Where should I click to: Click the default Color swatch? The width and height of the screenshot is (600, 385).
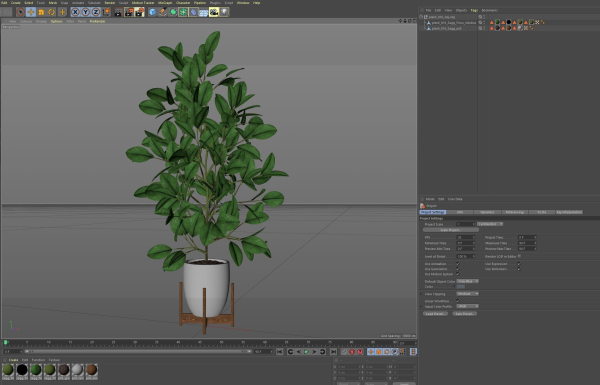(460, 287)
